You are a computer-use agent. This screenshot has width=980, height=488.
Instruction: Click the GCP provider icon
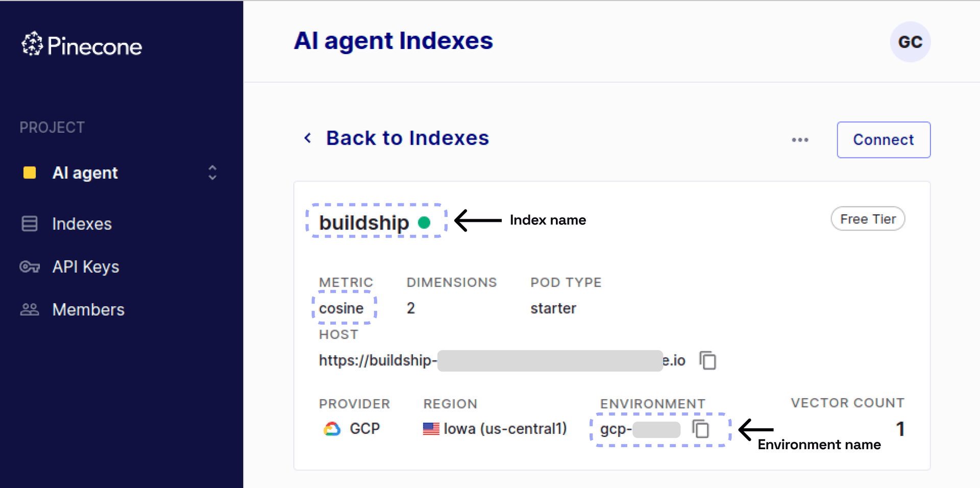pyautogui.click(x=332, y=429)
